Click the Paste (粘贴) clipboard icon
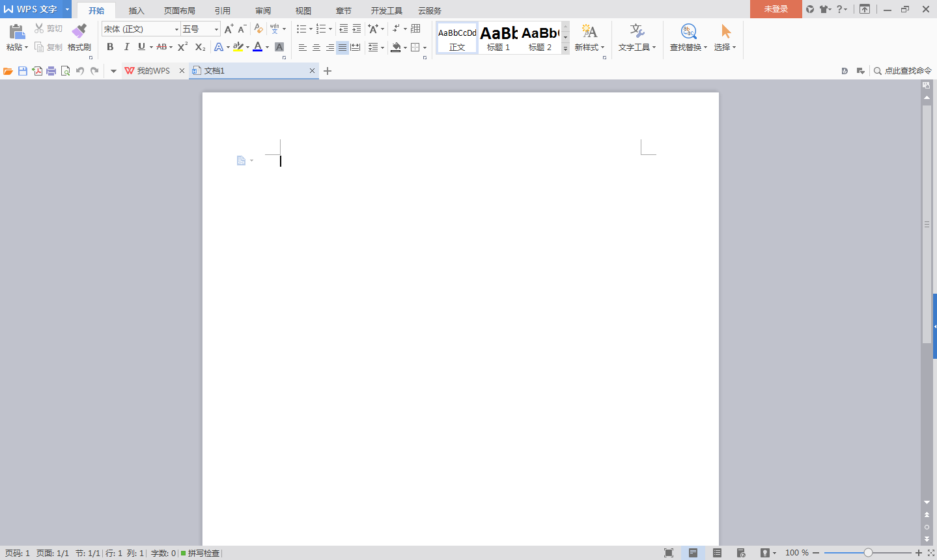The height and width of the screenshot is (560, 937). 17,31
